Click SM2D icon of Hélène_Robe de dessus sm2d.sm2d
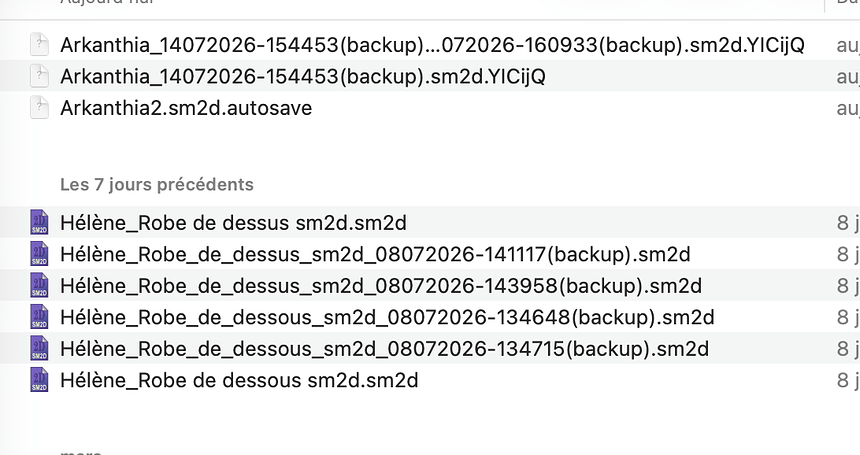 [x=39, y=223]
